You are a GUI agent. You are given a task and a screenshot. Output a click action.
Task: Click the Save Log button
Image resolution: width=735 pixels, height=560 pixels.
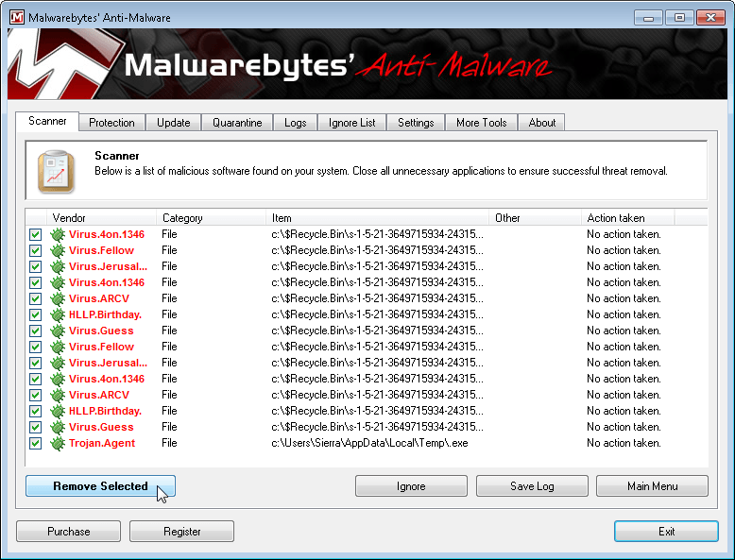pyautogui.click(x=532, y=486)
